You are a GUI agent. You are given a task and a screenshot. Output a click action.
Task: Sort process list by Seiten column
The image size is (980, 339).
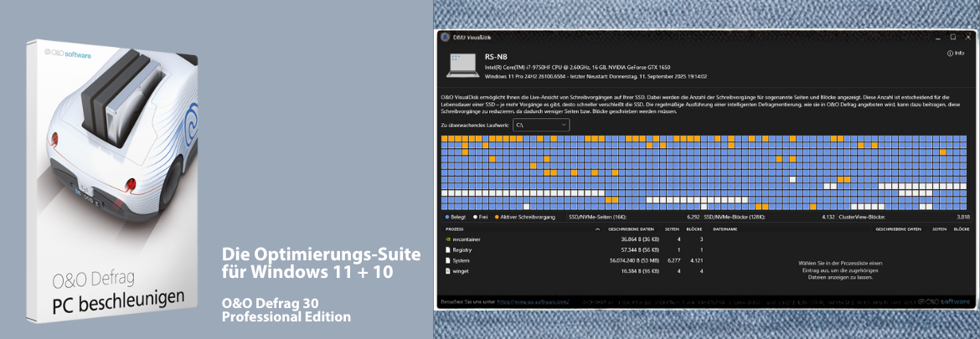click(x=672, y=229)
